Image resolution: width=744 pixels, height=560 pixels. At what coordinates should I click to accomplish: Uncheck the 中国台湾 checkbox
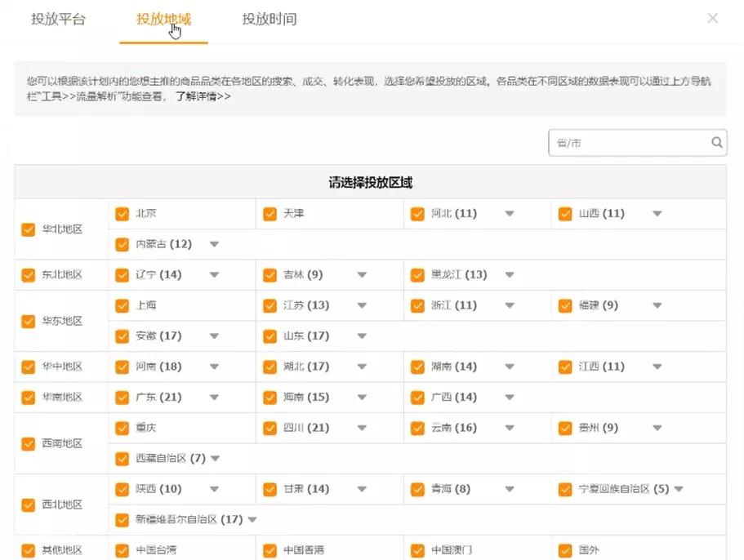(x=123, y=549)
